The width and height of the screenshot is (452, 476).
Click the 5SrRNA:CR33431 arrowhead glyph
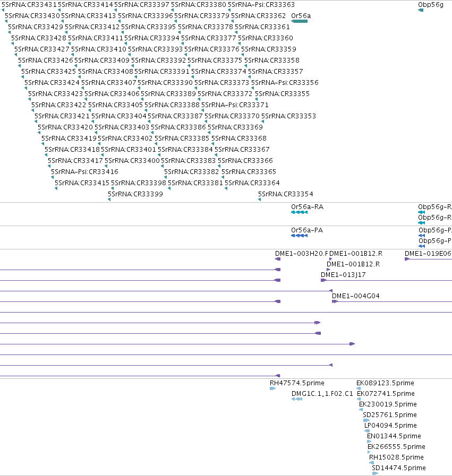[x=3, y=10]
